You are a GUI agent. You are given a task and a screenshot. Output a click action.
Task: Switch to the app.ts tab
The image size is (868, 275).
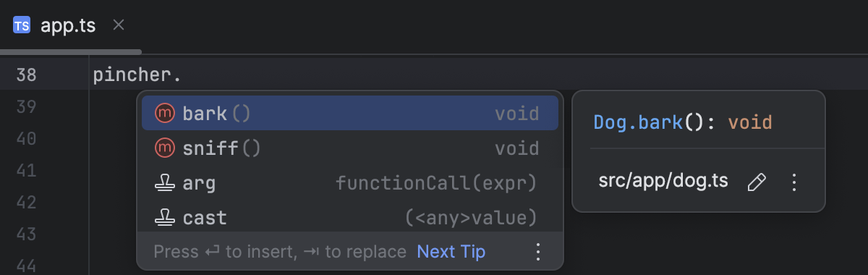[69, 25]
